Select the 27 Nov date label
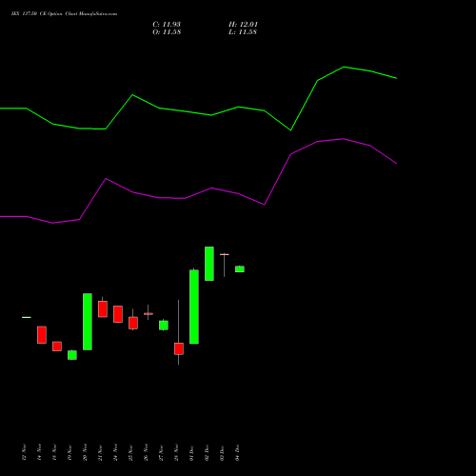Image resolution: width=476 pixels, height=476 pixels. coord(161,452)
